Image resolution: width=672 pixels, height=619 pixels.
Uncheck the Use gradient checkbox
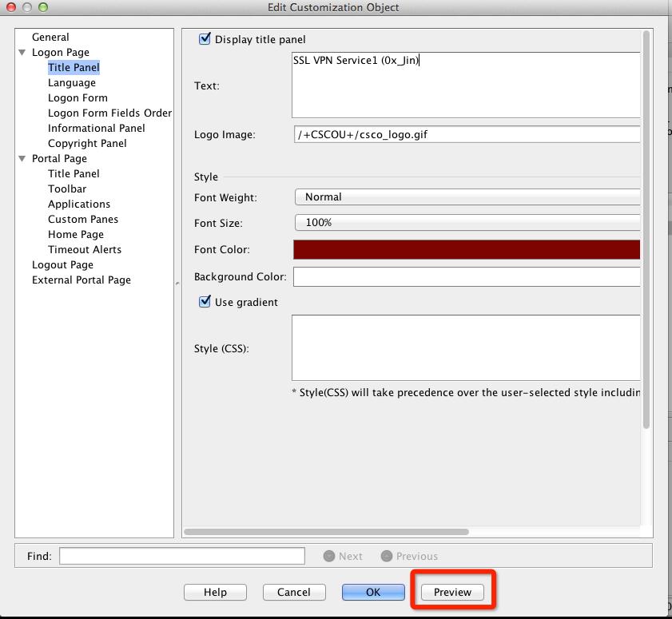click(x=205, y=302)
